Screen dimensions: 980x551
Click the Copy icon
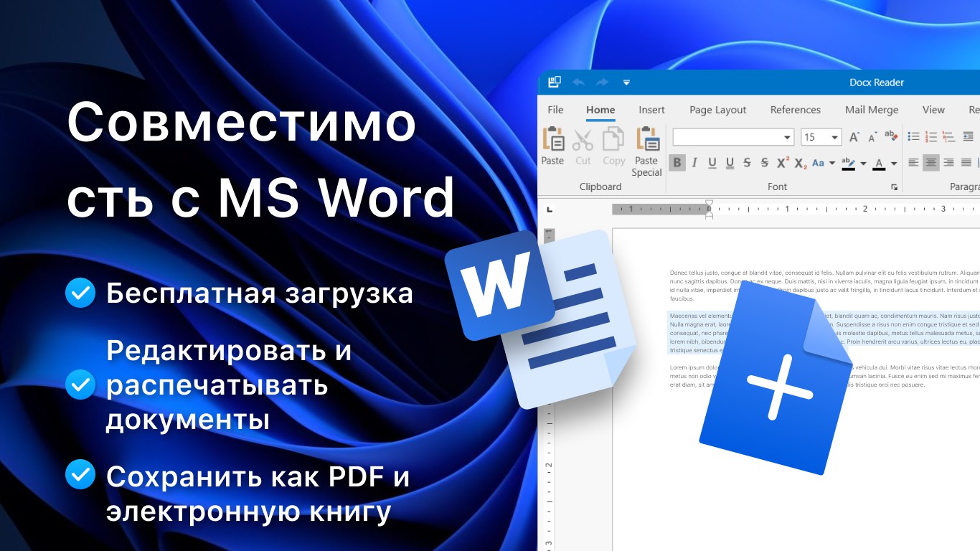coord(613,138)
